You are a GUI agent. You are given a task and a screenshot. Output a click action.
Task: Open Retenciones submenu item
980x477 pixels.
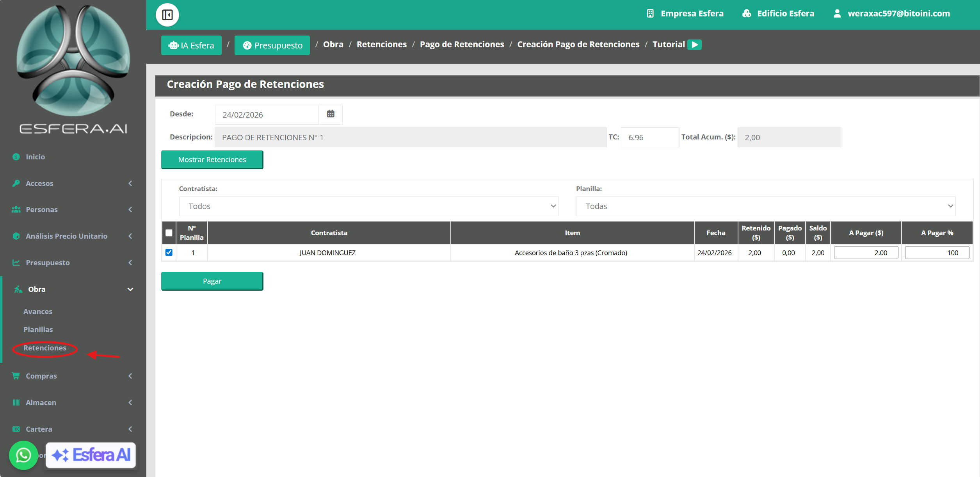(45, 348)
